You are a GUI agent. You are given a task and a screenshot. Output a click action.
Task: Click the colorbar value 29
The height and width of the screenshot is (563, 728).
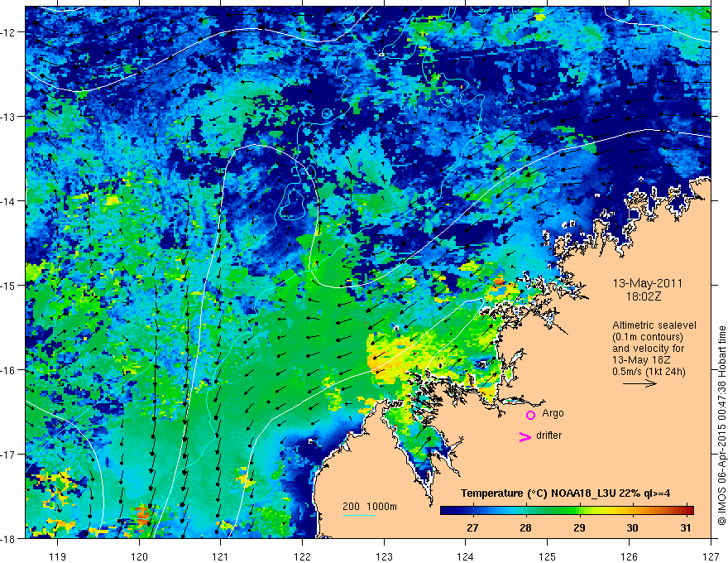coord(579,527)
